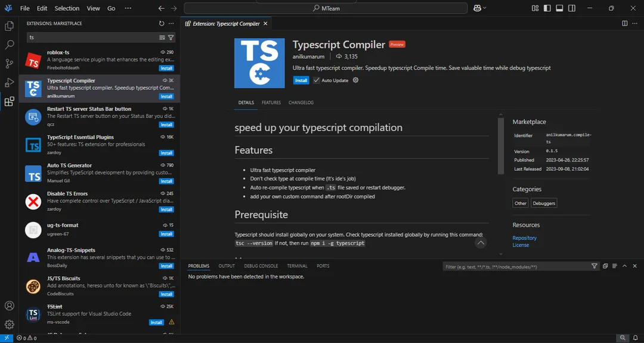This screenshot has width=644, height=343.
Task: Open the Typescript Compiler manage gear
Action: [x=355, y=80]
